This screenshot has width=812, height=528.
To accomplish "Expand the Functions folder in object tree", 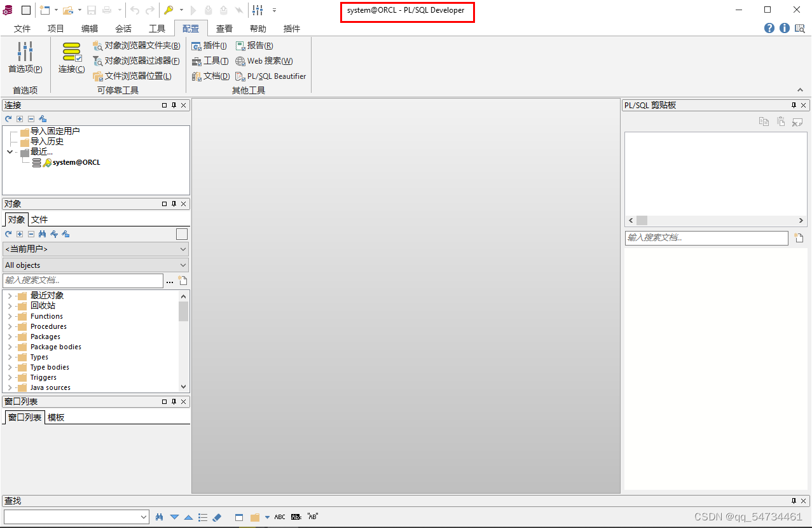I will pos(10,316).
